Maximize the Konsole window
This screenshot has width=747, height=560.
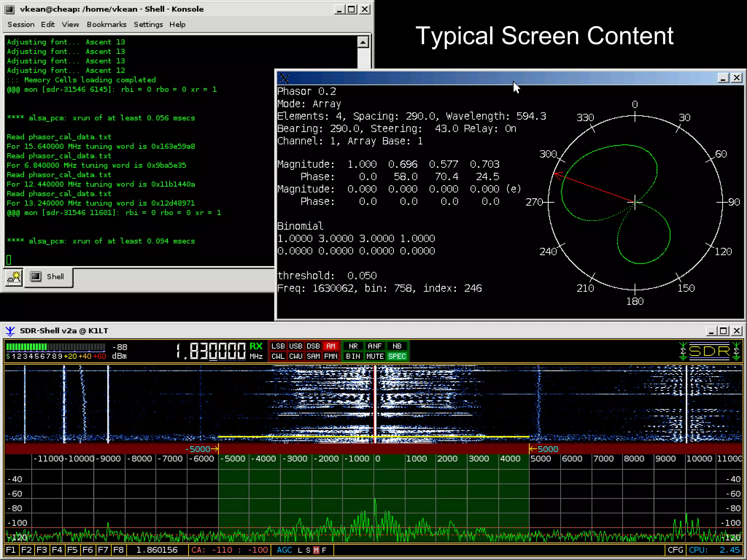(352, 9)
